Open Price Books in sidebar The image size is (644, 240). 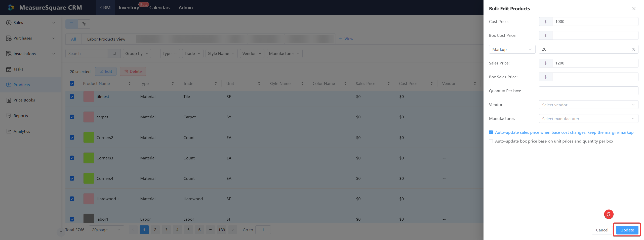coord(30,100)
